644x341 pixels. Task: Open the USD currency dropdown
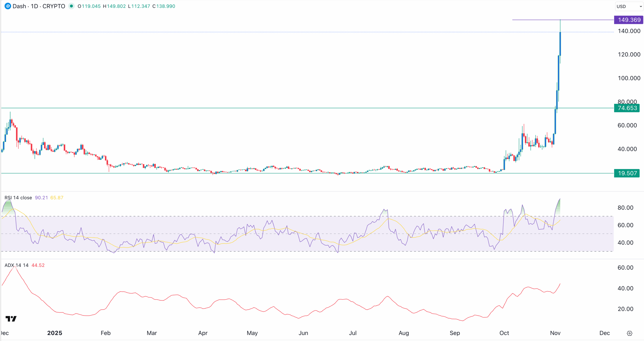[629, 6]
